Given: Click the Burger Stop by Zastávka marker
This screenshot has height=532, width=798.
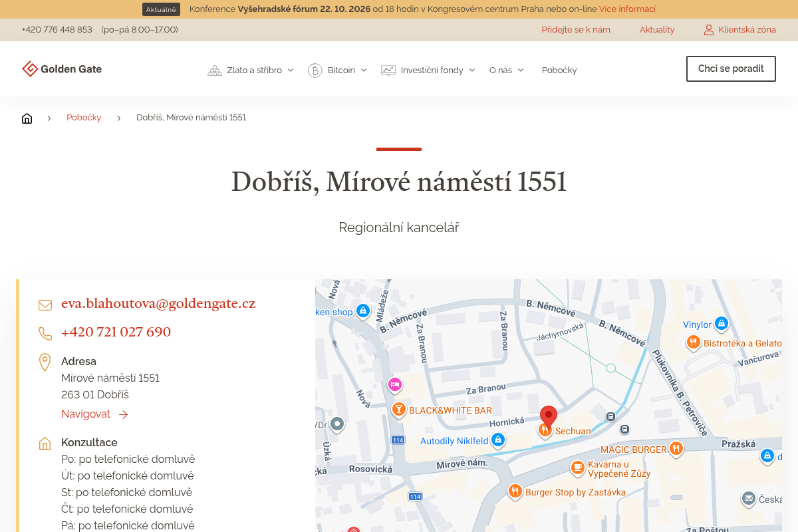Looking at the screenshot, I should [515, 491].
